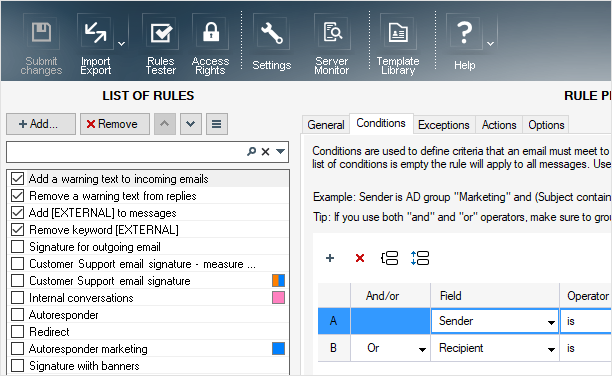Delete condition with red X icon
This screenshot has height=376, width=612.
[x=360, y=258]
